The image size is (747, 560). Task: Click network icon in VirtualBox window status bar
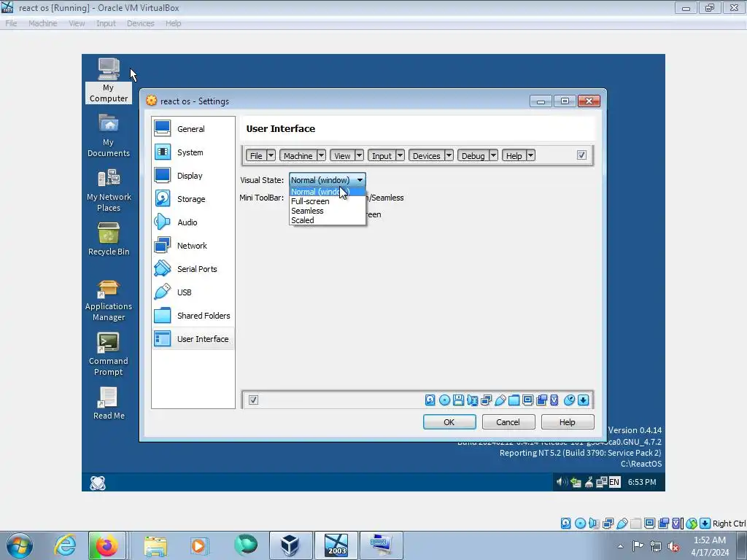click(x=608, y=524)
